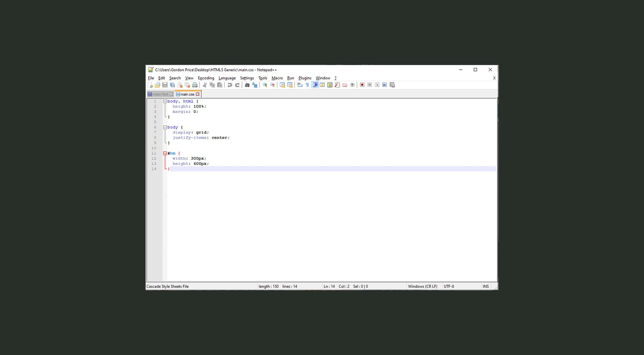Select the Cut toolbar icon
Image resolution: width=644 pixels, height=355 pixels.
(x=205, y=85)
